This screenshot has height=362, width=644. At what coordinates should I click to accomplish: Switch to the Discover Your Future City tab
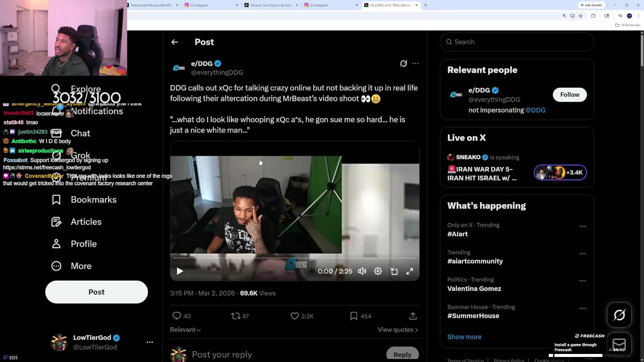271,5
